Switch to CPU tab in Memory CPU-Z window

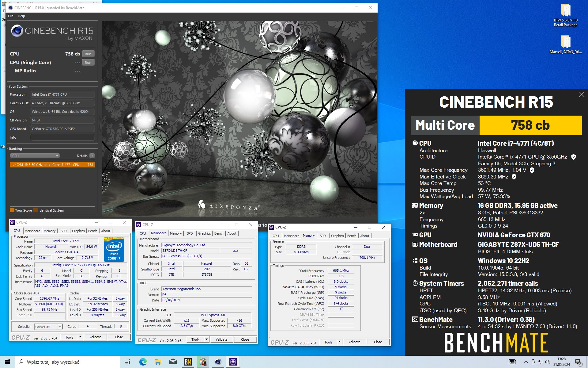(276, 236)
